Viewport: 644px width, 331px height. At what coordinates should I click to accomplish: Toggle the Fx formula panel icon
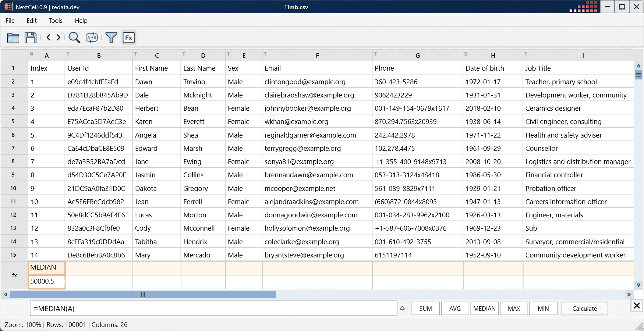pos(128,37)
